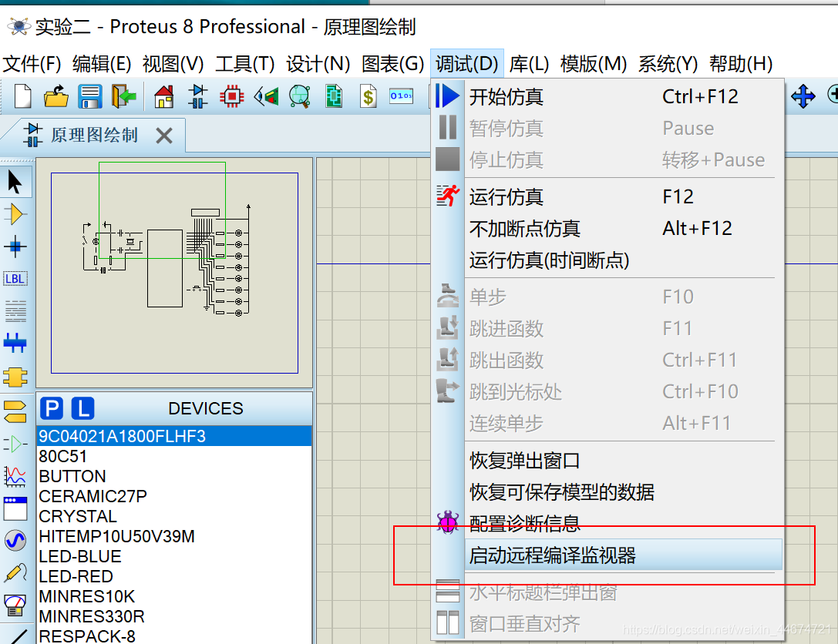Open the Source Code 0101 icon
The height and width of the screenshot is (644, 838).
pos(402,96)
